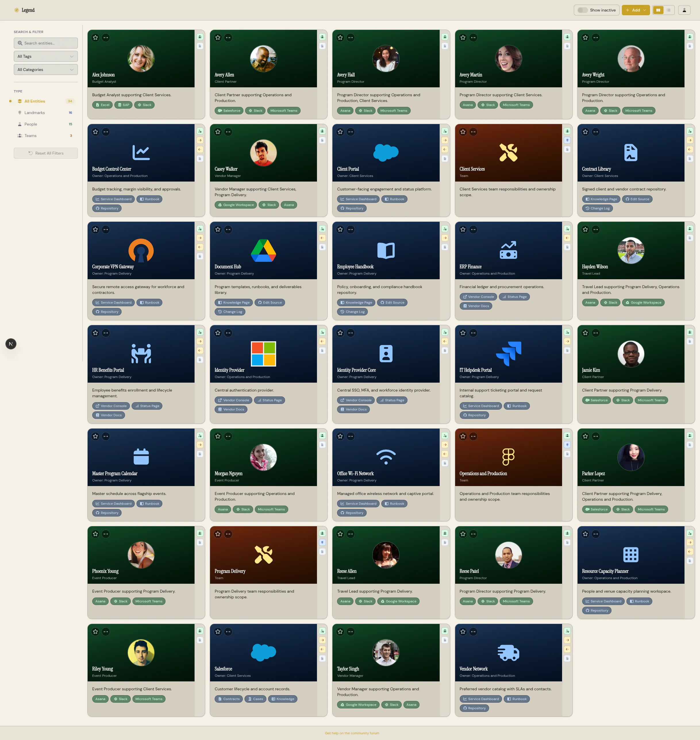Star the Client Services team card
Viewport: 700px width, 740px height.
coord(463,132)
